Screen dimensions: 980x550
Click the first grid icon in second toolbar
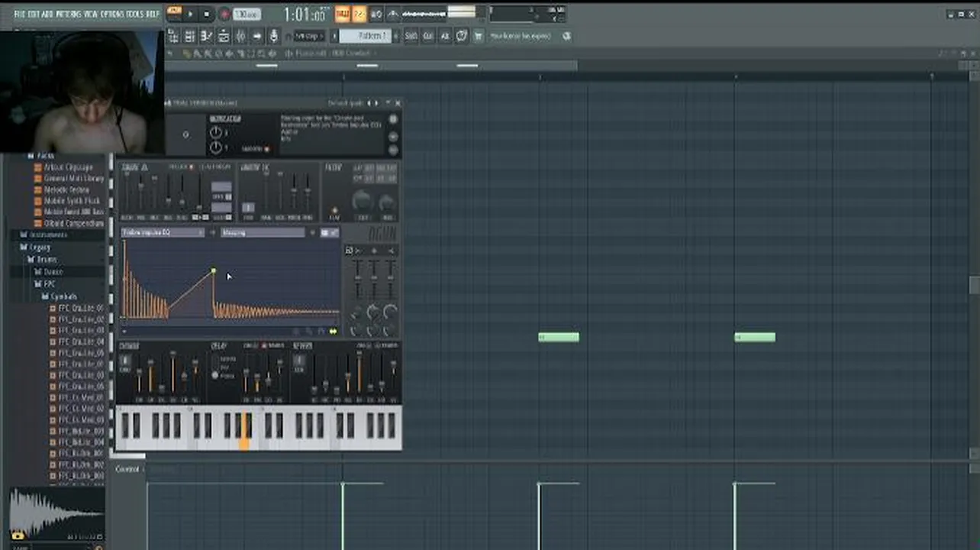coord(173,36)
